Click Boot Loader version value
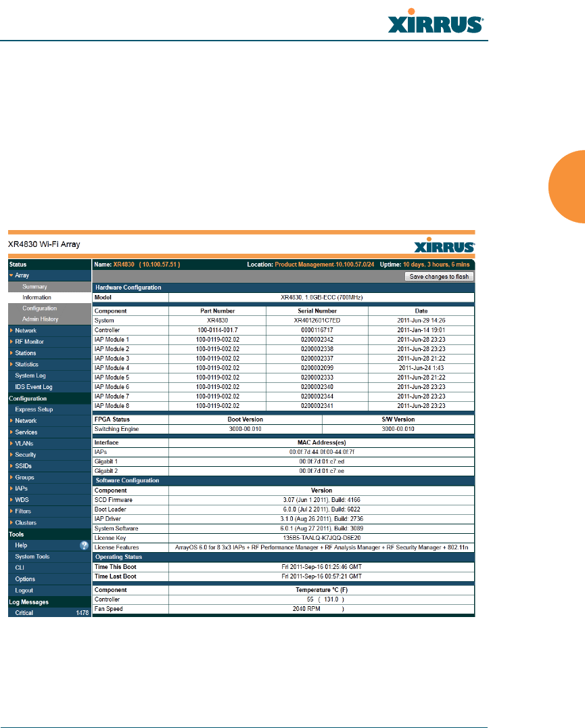 click(321, 509)
